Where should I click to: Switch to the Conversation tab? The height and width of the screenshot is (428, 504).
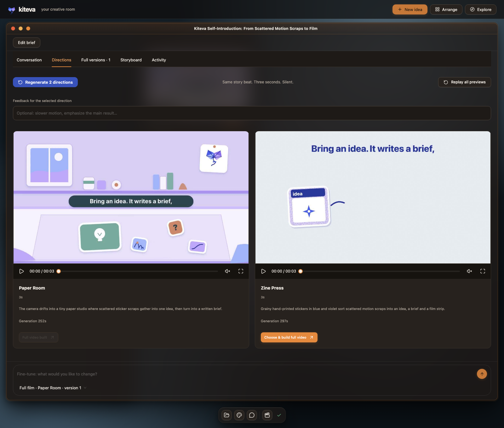coord(29,60)
